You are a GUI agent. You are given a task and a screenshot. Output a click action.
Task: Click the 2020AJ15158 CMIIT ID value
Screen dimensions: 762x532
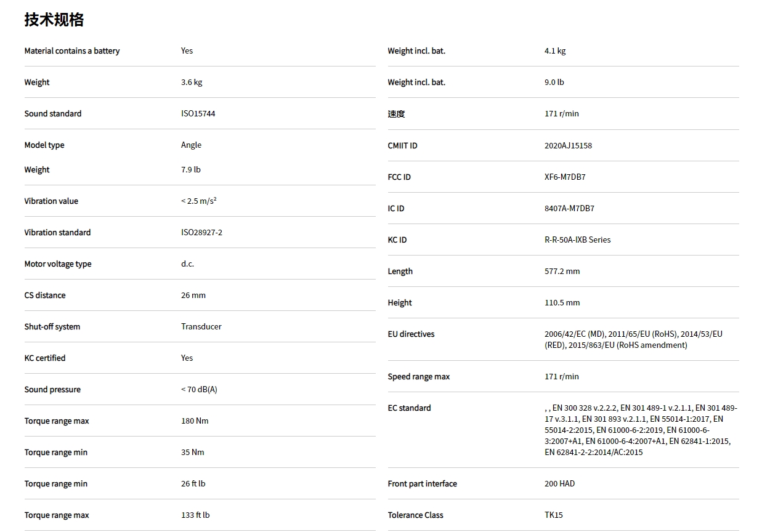pos(568,146)
